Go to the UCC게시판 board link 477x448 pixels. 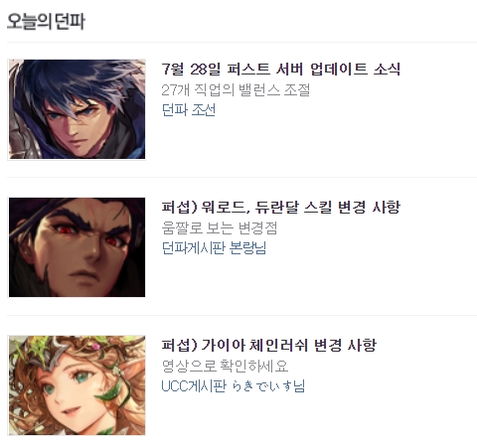point(194,385)
